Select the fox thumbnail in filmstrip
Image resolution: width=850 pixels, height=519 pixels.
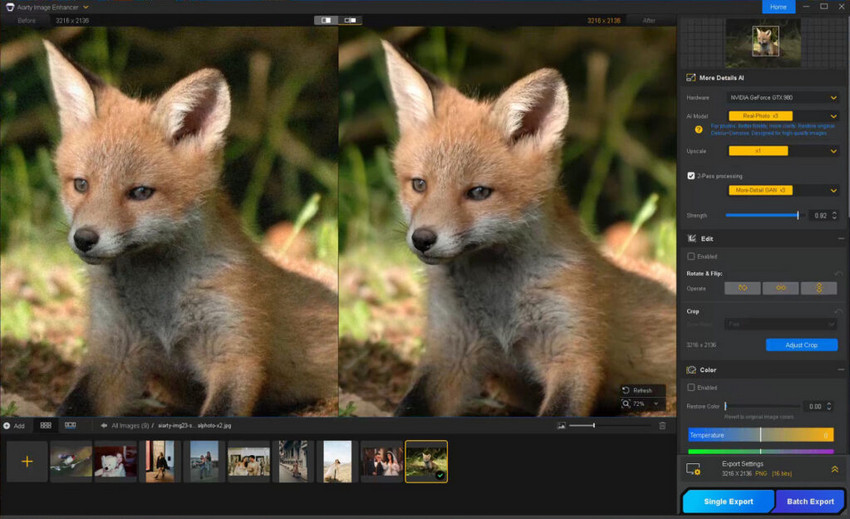pos(427,462)
